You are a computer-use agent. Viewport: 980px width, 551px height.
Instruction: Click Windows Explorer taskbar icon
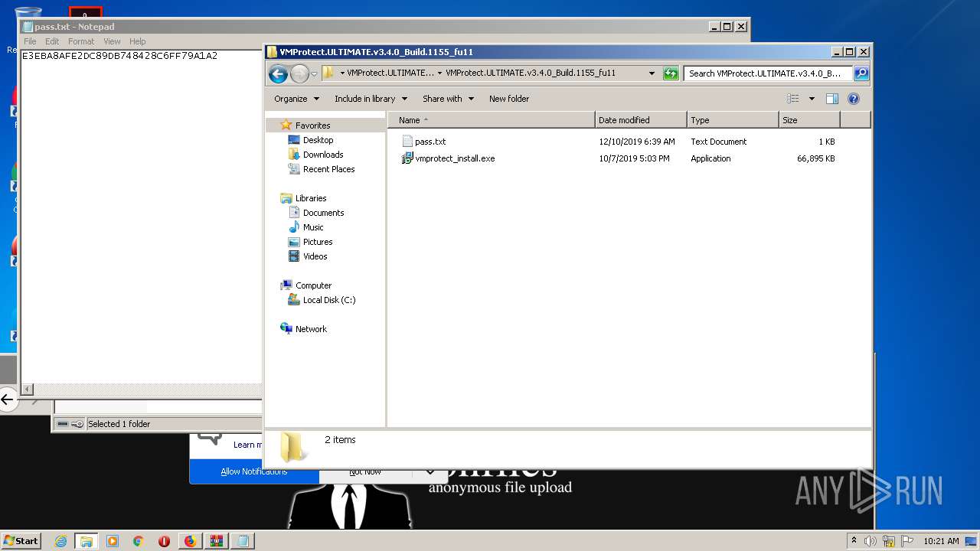[87, 541]
